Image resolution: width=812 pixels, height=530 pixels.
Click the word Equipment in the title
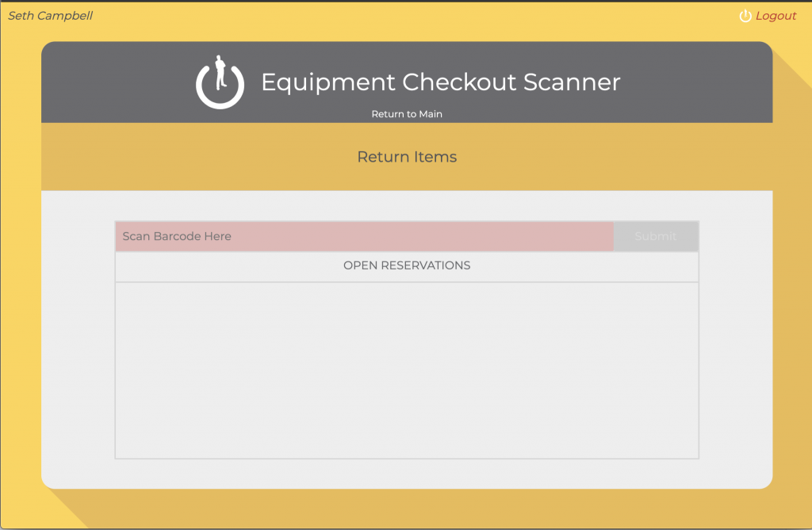(328, 82)
